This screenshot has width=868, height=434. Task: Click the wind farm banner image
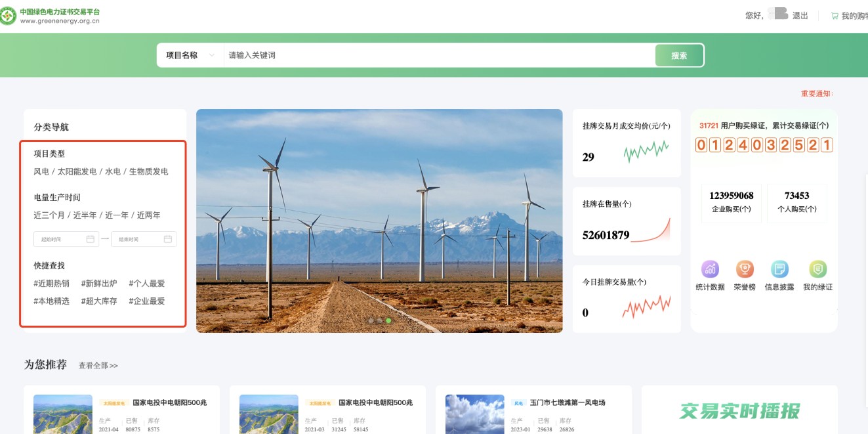(379, 221)
